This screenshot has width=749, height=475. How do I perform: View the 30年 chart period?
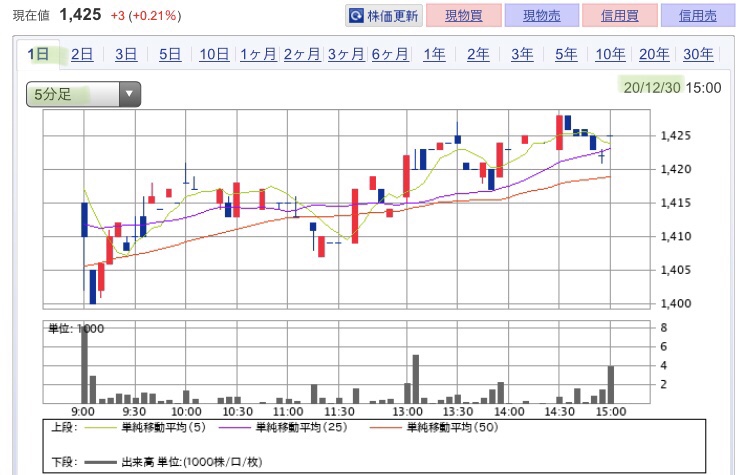coord(698,54)
